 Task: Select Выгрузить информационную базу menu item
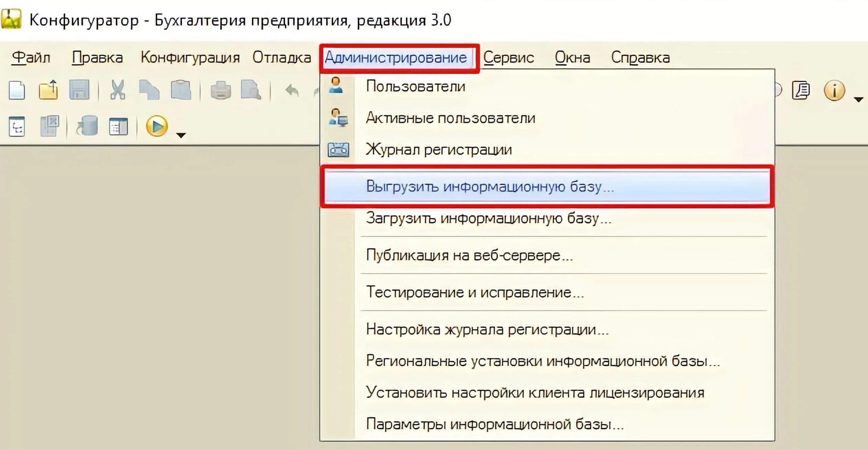[x=489, y=186]
